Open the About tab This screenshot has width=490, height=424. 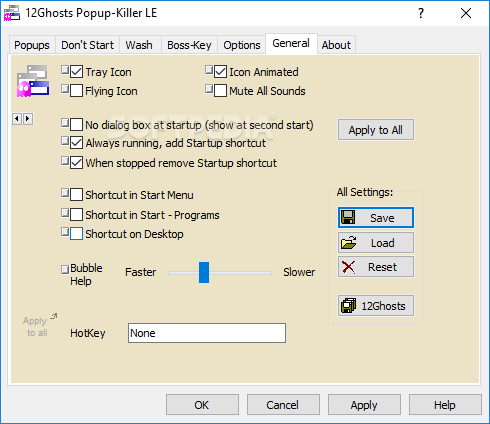pyautogui.click(x=336, y=45)
